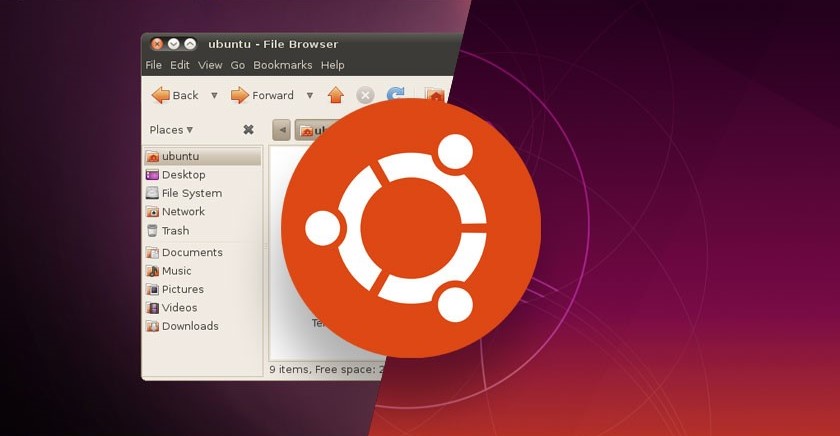Screen dimensions: 840x436
Task: Open the Downloads bookmark
Action: [189, 326]
